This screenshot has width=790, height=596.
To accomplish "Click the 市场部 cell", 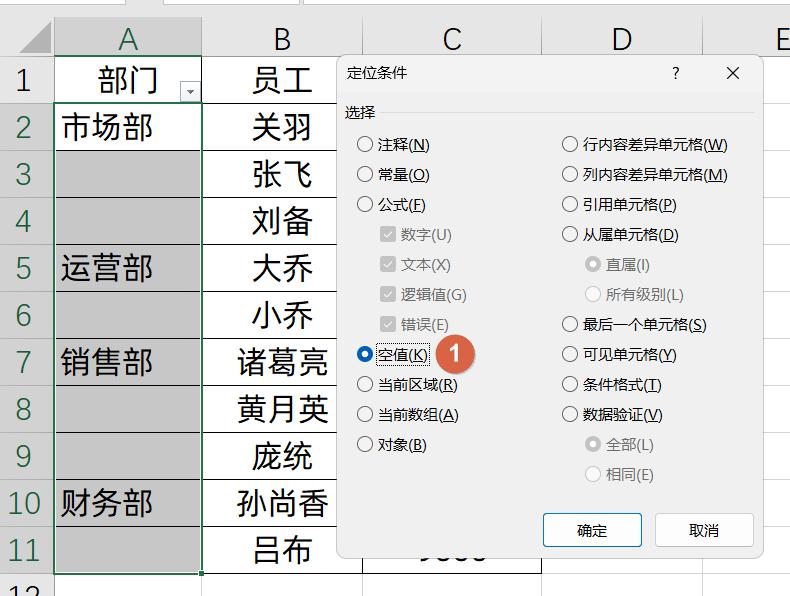I will (x=128, y=127).
